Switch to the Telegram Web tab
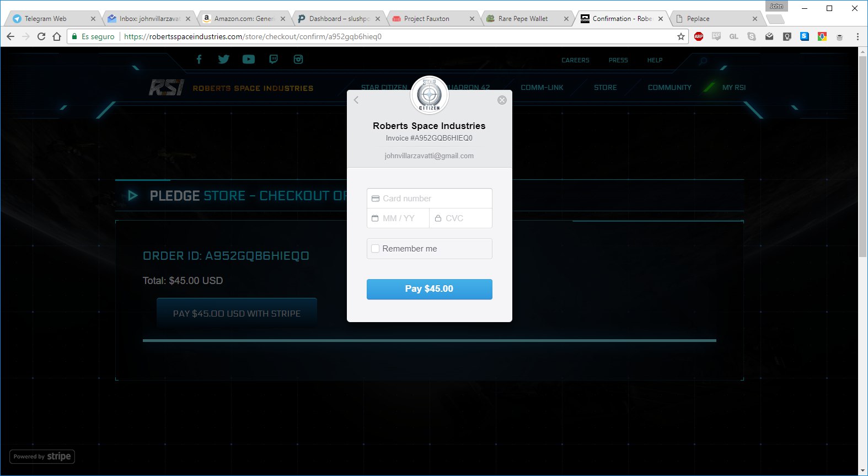Screen dimensions: 868x476 coord(52,19)
